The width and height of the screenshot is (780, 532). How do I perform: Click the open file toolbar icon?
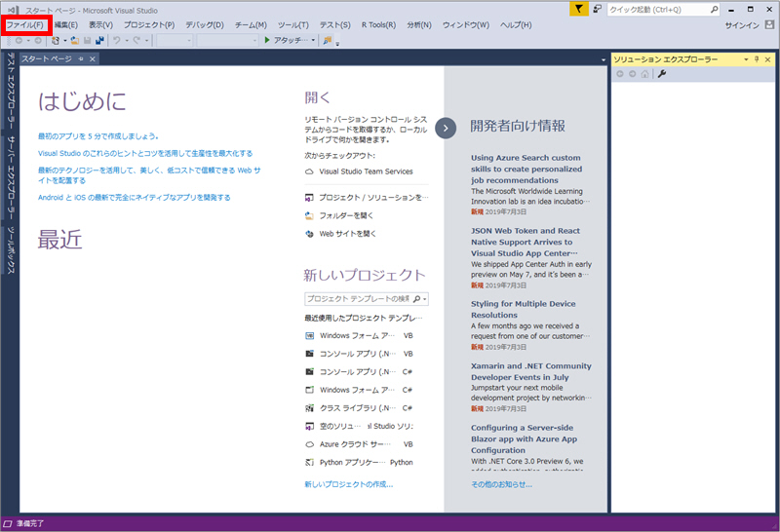tap(75, 40)
